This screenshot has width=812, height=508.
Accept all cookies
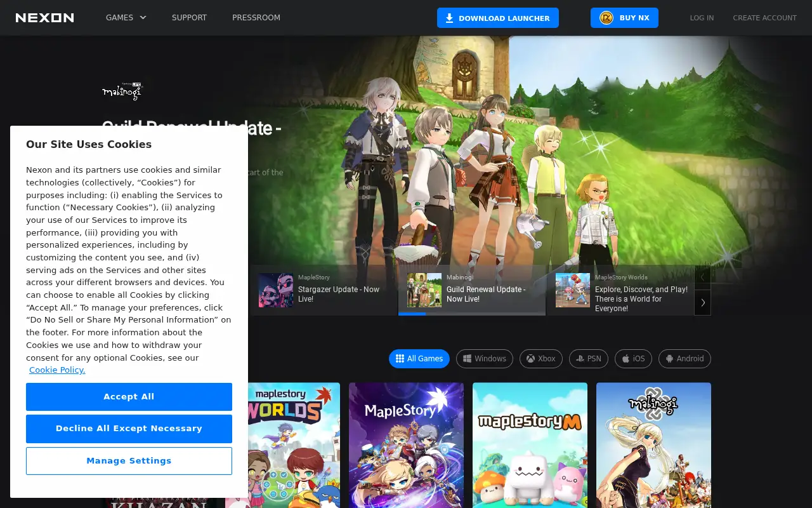point(129,397)
